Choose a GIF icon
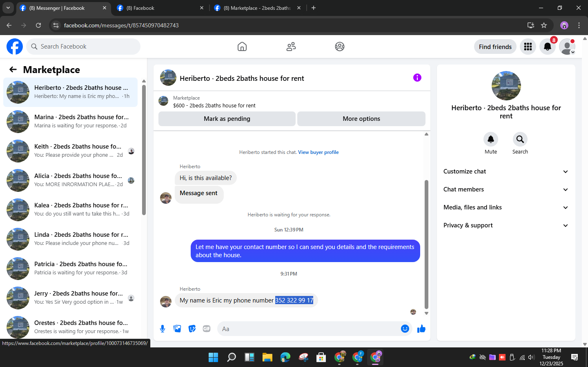 coord(207,329)
